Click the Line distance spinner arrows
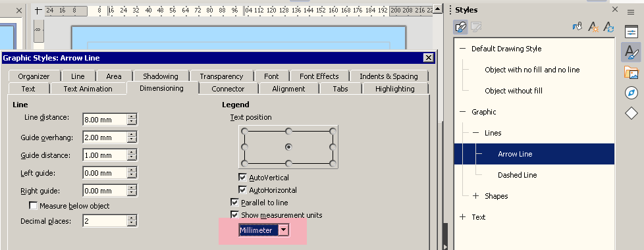The image size is (644, 250). [132, 120]
